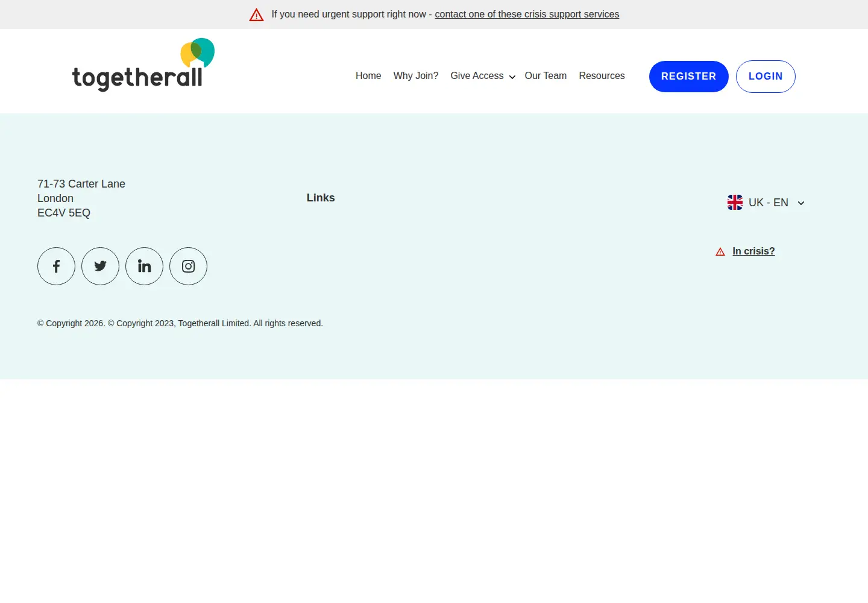This screenshot has width=868, height=603.
Task: Open the Give Access menu item
Action: (x=477, y=76)
